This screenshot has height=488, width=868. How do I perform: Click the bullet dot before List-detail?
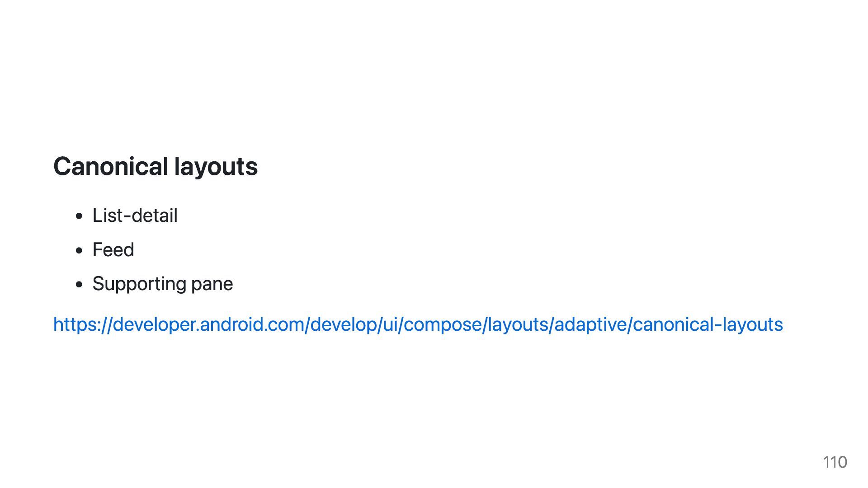(x=80, y=216)
